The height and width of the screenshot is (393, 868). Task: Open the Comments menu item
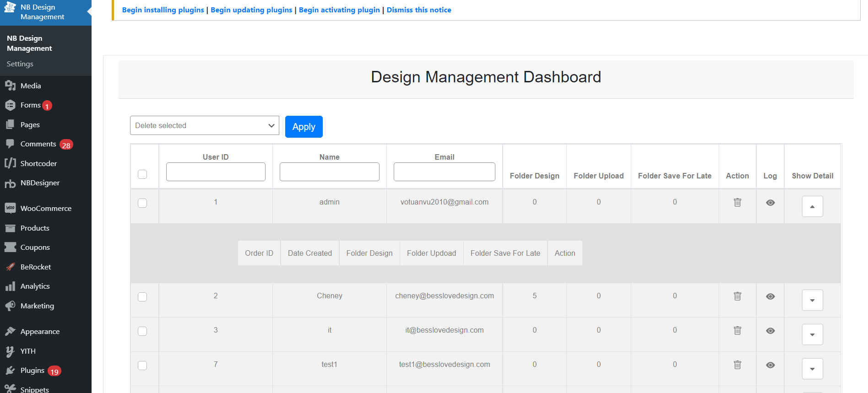pos(38,144)
